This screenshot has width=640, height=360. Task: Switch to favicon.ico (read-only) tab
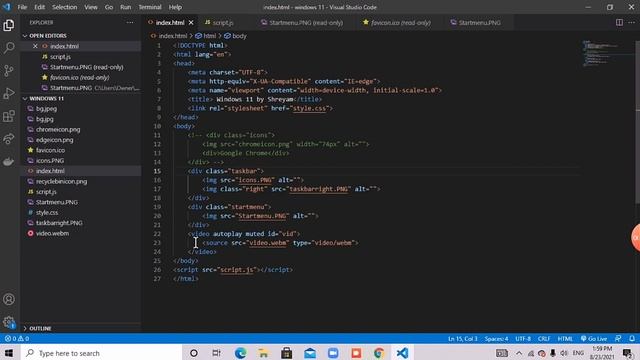(400, 23)
